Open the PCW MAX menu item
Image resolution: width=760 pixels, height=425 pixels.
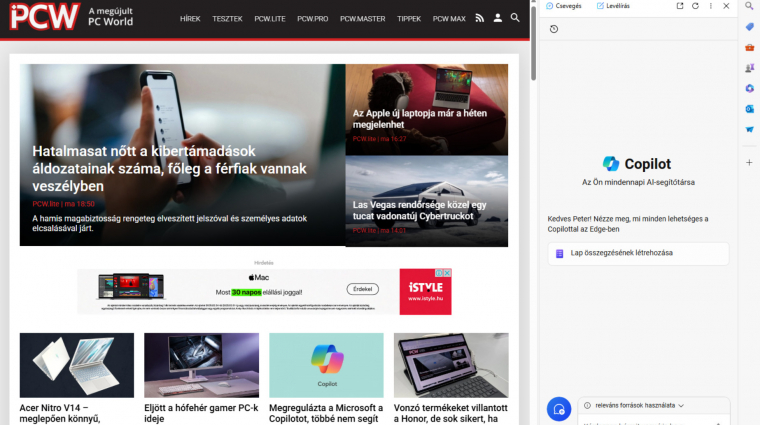[x=449, y=19]
